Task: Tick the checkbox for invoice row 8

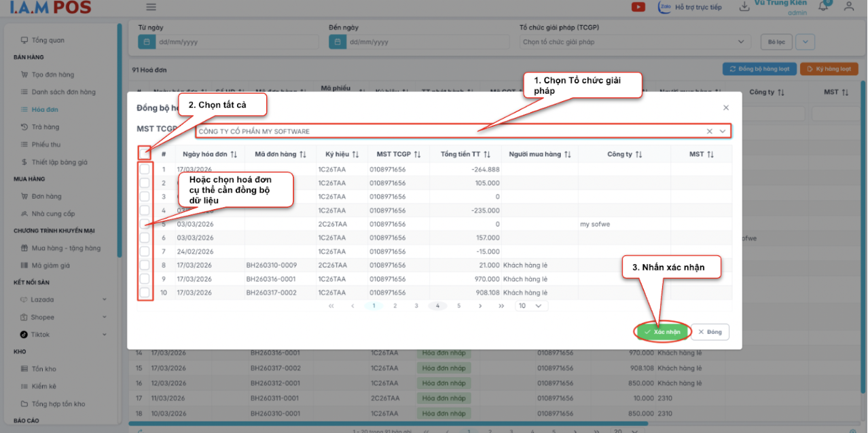Action: (x=145, y=265)
